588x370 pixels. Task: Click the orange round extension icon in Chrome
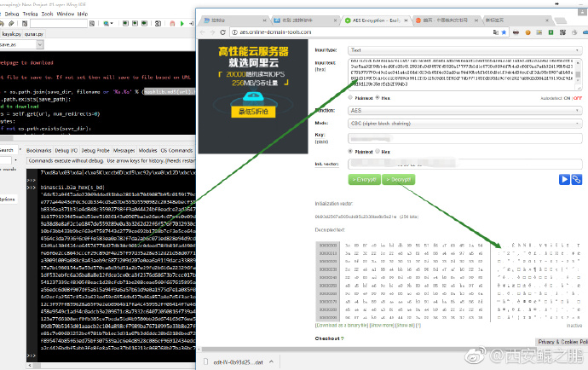coord(527,32)
